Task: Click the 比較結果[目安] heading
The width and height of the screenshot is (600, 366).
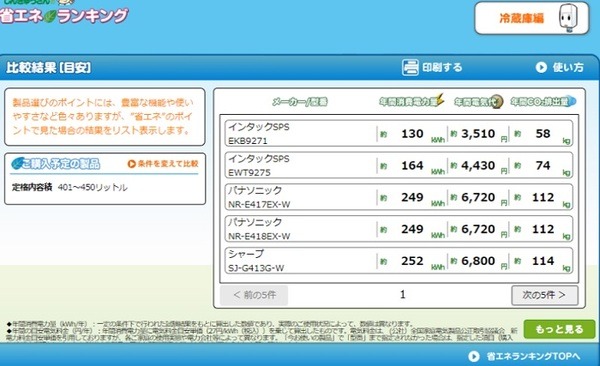Action: point(49,67)
